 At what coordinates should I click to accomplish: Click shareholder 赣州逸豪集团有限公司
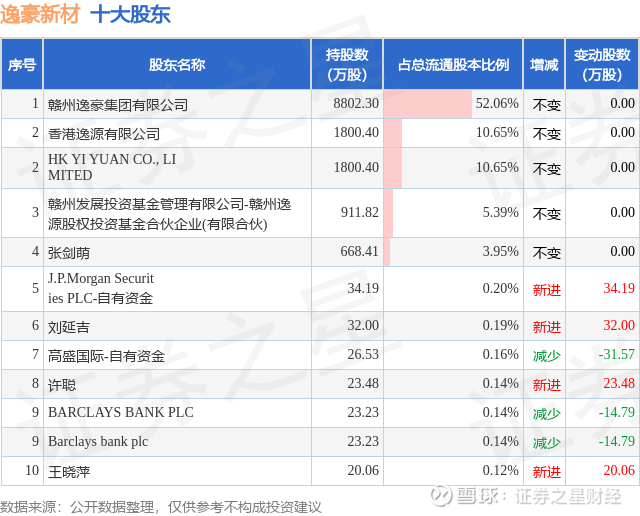(118, 105)
